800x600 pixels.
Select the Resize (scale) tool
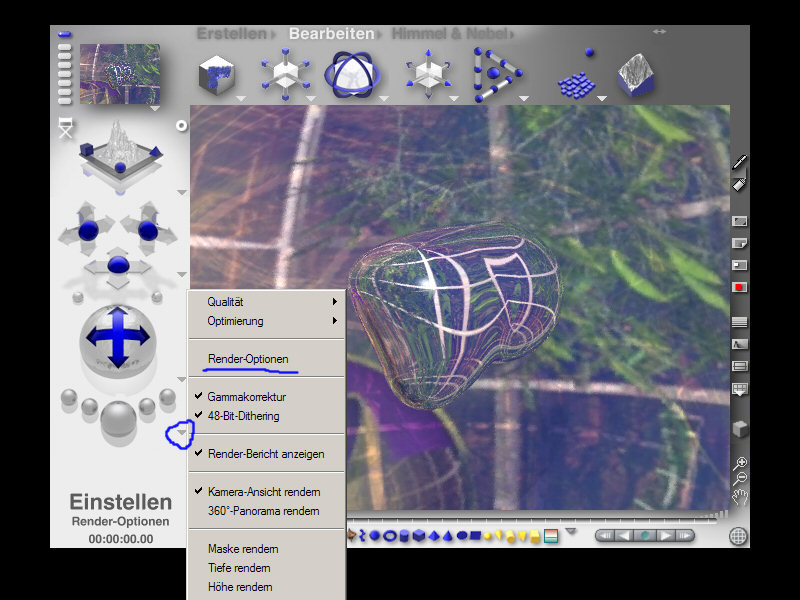(285, 74)
